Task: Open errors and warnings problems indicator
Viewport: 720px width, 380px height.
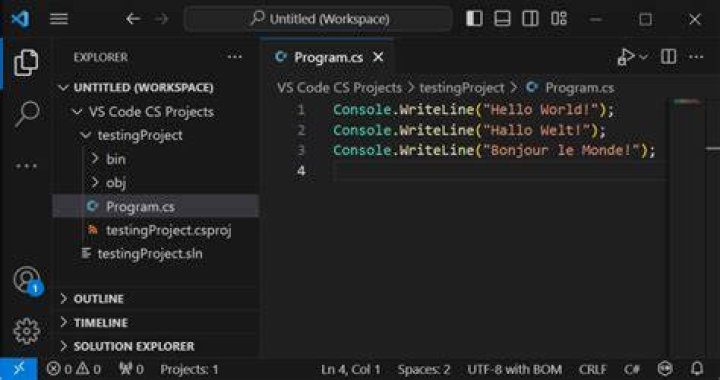Action: tap(74, 369)
